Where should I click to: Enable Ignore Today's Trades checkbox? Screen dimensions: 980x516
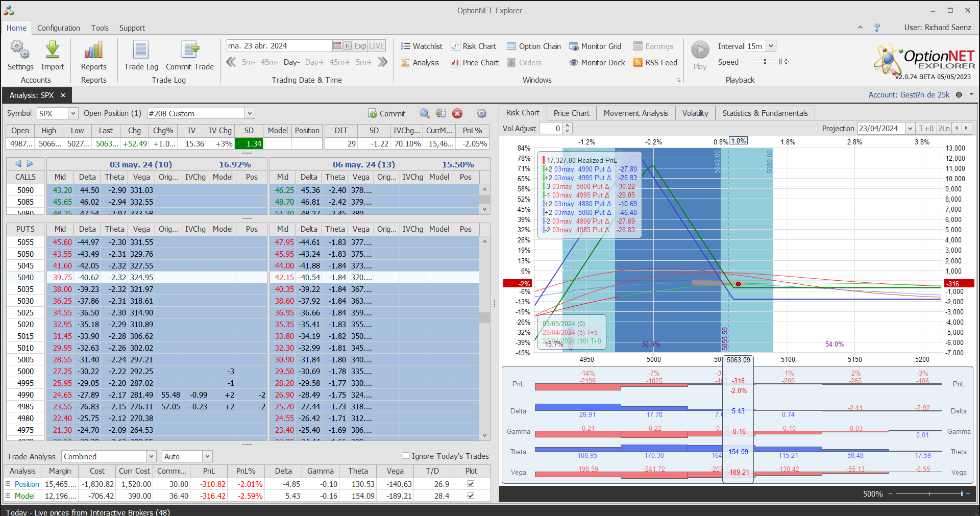[x=406, y=456]
